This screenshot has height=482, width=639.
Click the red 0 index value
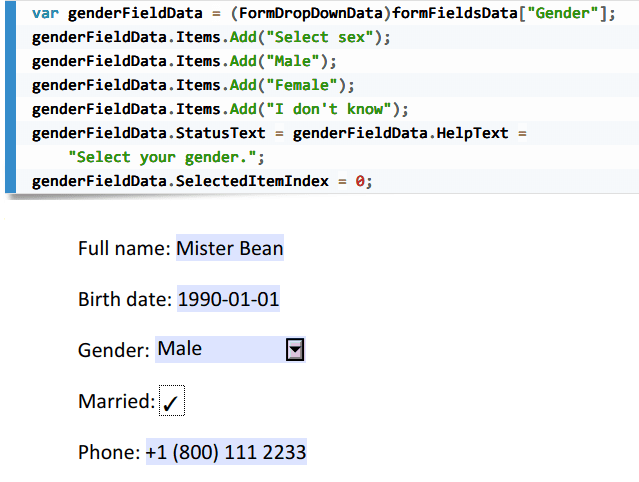[x=360, y=181]
